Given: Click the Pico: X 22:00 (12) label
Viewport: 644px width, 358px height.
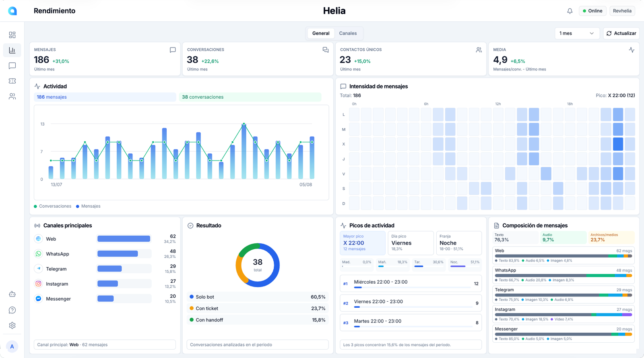Looking at the screenshot, I should (x=615, y=95).
